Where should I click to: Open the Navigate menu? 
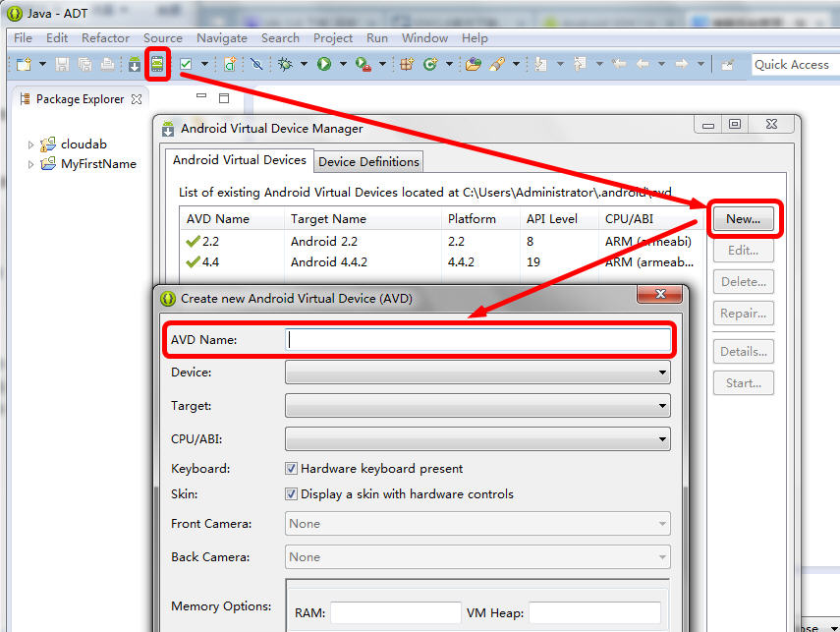click(x=222, y=38)
